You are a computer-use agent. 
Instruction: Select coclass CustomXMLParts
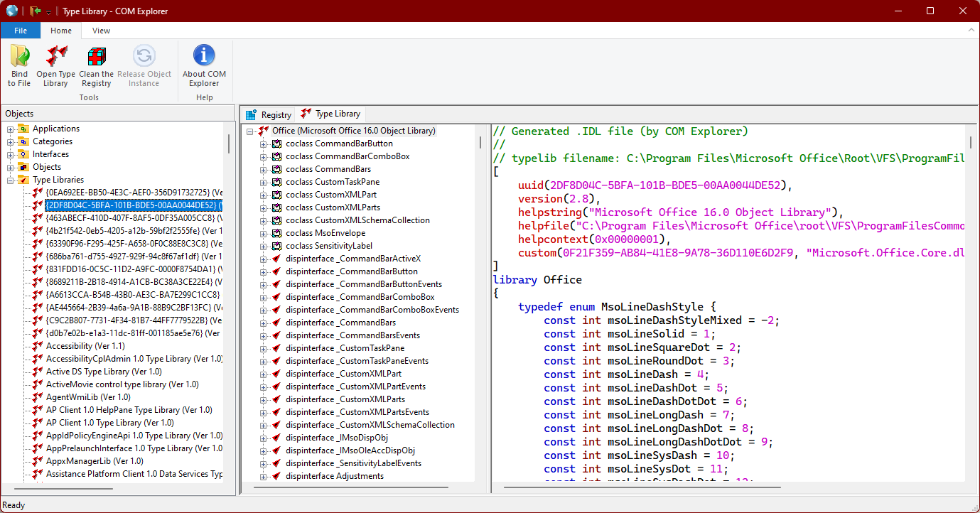(x=333, y=207)
